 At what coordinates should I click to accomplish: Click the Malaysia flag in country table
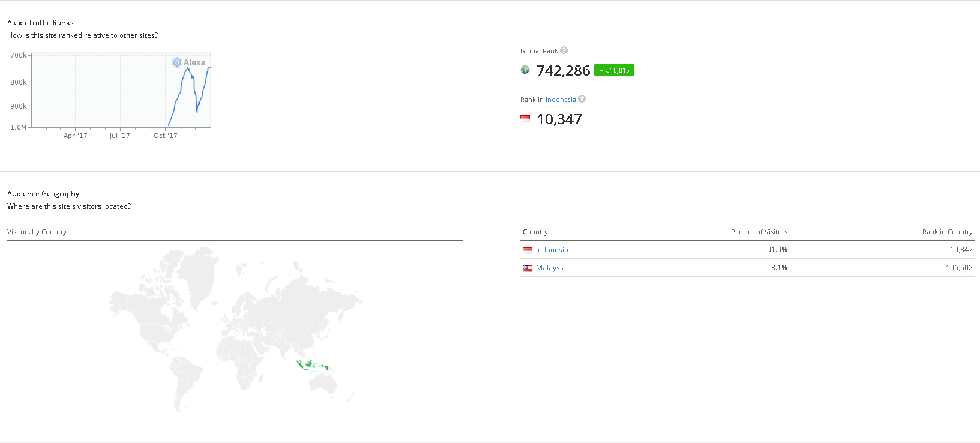point(528,268)
